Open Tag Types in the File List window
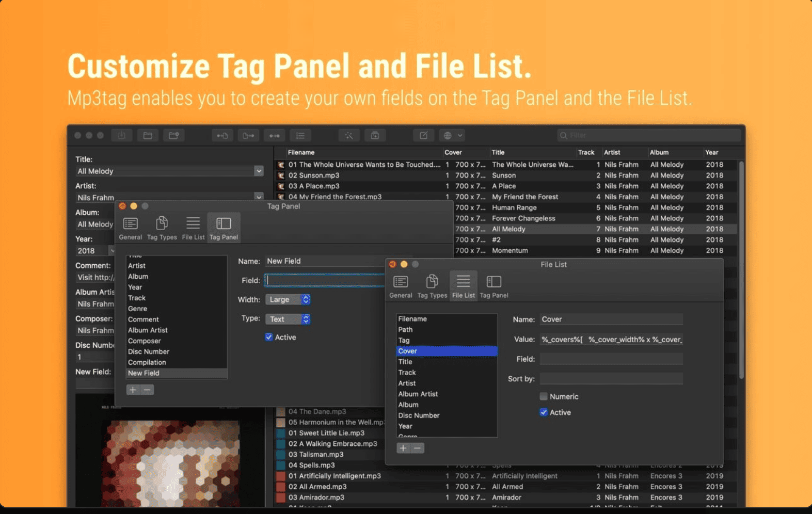Image resolution: width=812 pixels, height=514 pixels. click(432, 286)
